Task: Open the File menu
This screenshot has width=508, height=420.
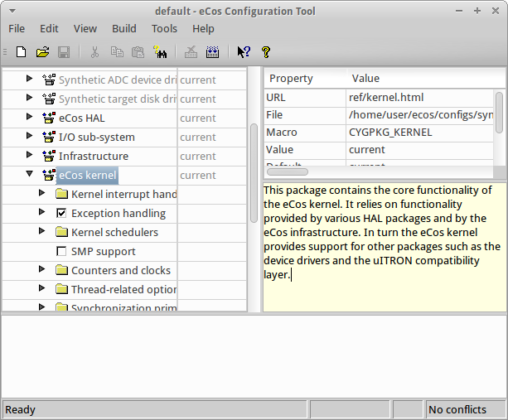Action: pyautogui.click(x=17, y=29)
